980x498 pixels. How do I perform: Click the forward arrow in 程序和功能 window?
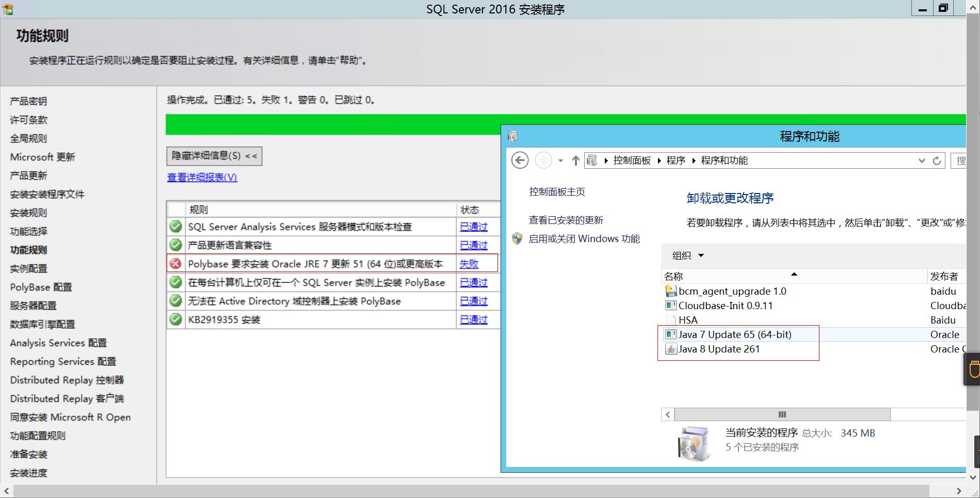[543, 160]
